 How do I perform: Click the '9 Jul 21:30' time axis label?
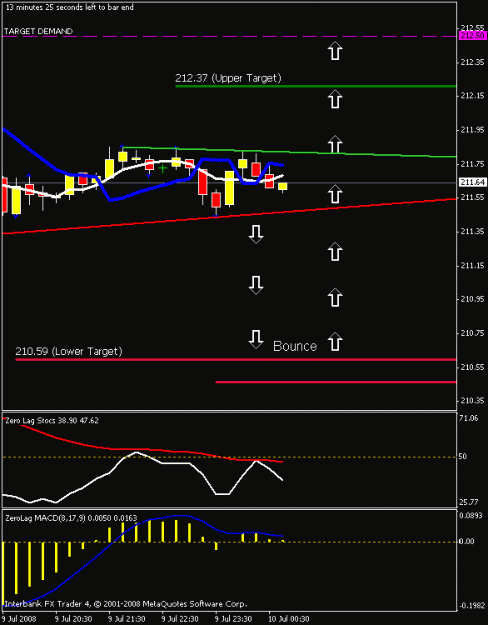[127, 619]
